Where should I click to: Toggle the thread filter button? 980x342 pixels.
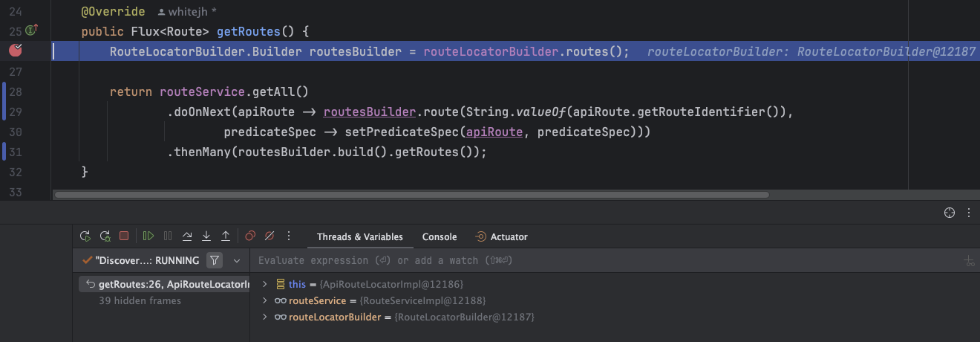215,260
